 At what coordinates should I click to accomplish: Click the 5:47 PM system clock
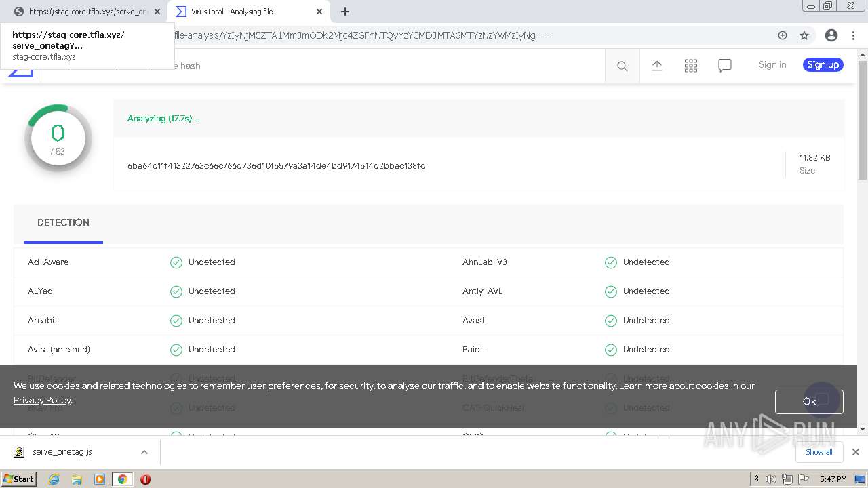click(833, 479)
